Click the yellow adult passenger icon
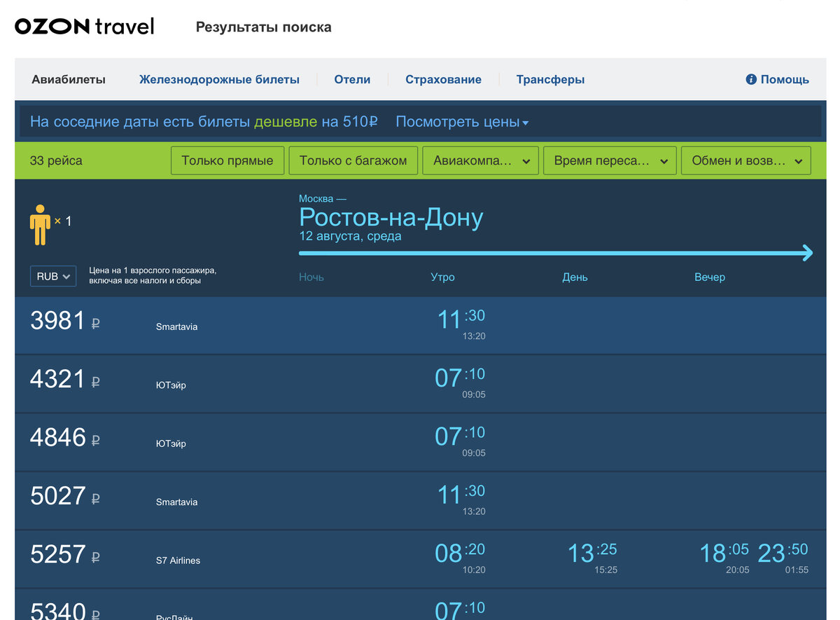 pyautogui.click(x=40, y=225)
